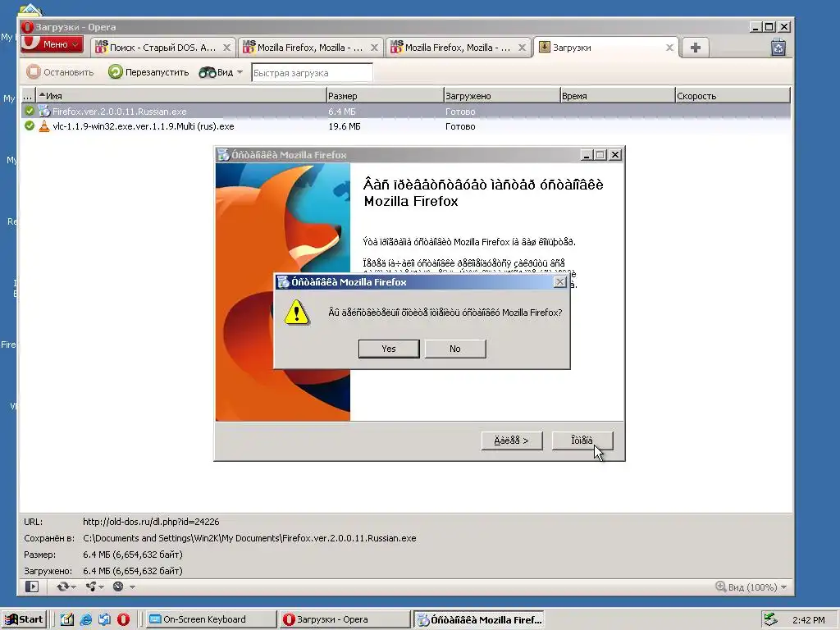Open the Opera Меню button

tap(52, 44)
